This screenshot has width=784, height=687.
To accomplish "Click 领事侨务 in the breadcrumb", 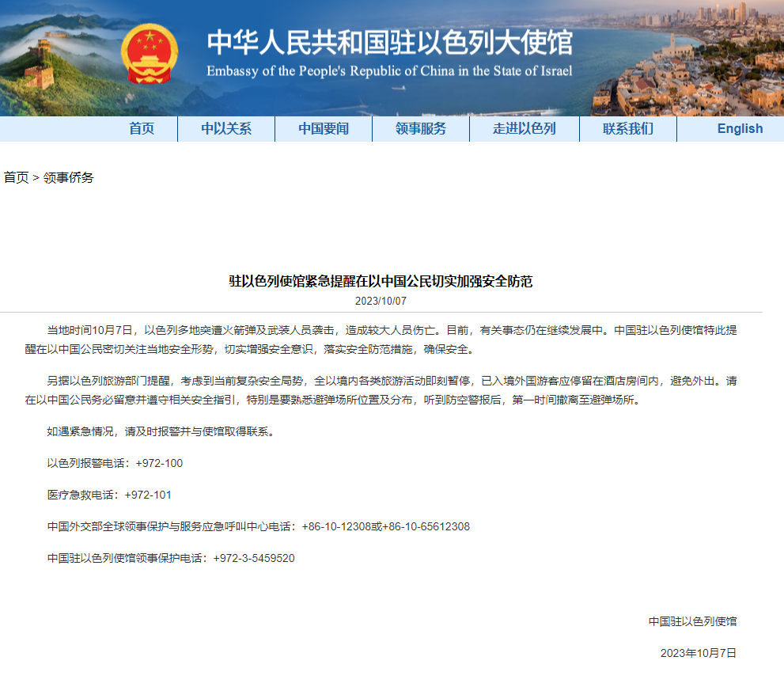I will pyautogui.click(x=68, y=177).
